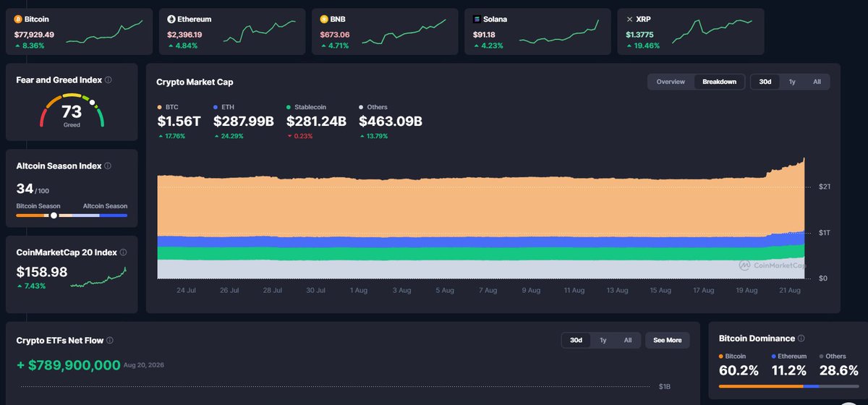The height and width of the screenshot is (405, 868).
Task: Open the Bitcoin price card title
Action: click(37, 20)
